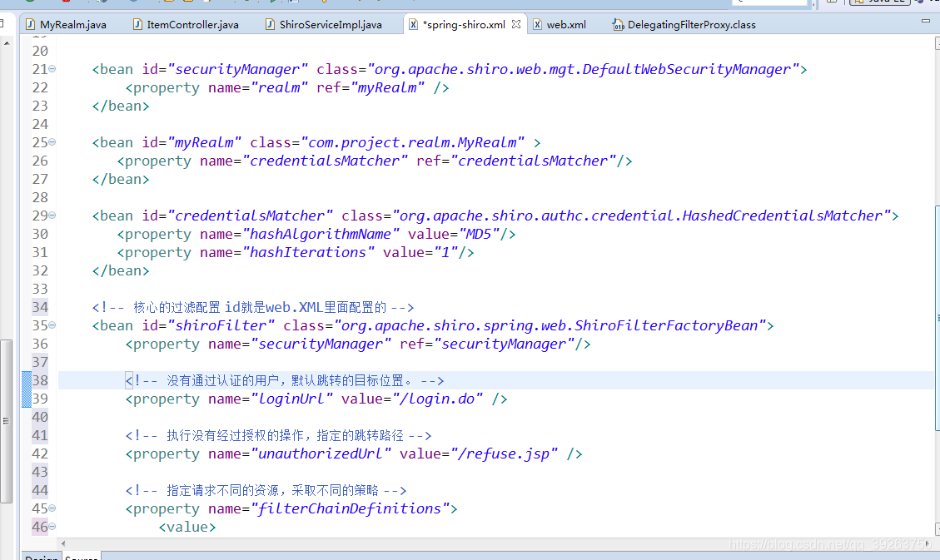Click the Java file icon on ShiroServiceImpl.java tab
940x560 pixels.
point(270,25)
